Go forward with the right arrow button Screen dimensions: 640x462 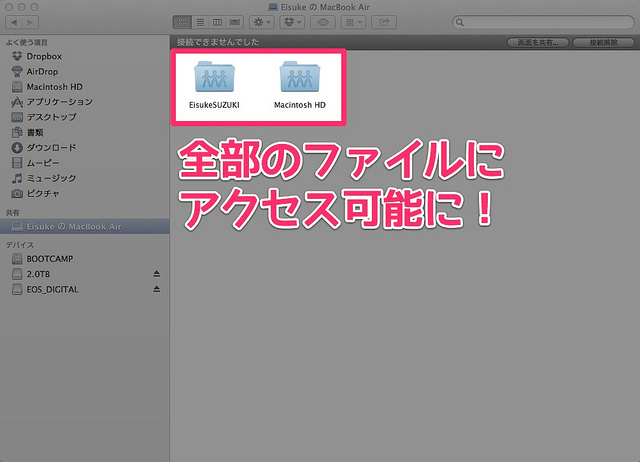(x=30, y=22)
